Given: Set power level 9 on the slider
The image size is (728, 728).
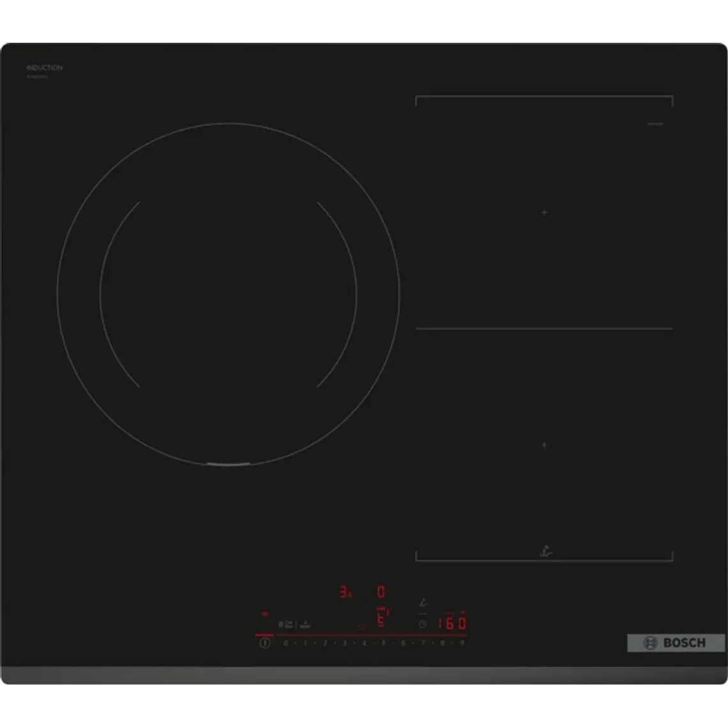Looking at the screenshot, I should (x=462, y=643).
